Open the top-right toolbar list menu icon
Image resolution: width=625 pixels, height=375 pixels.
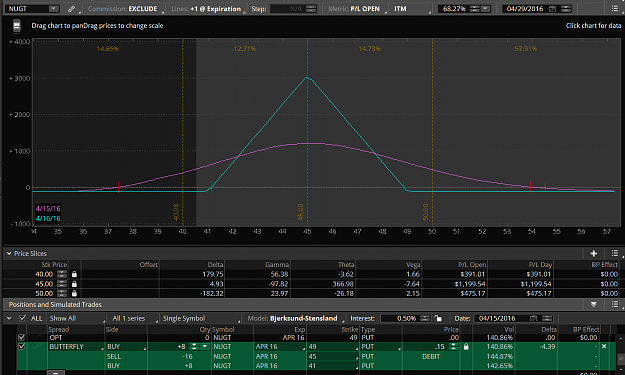point(615,8)
